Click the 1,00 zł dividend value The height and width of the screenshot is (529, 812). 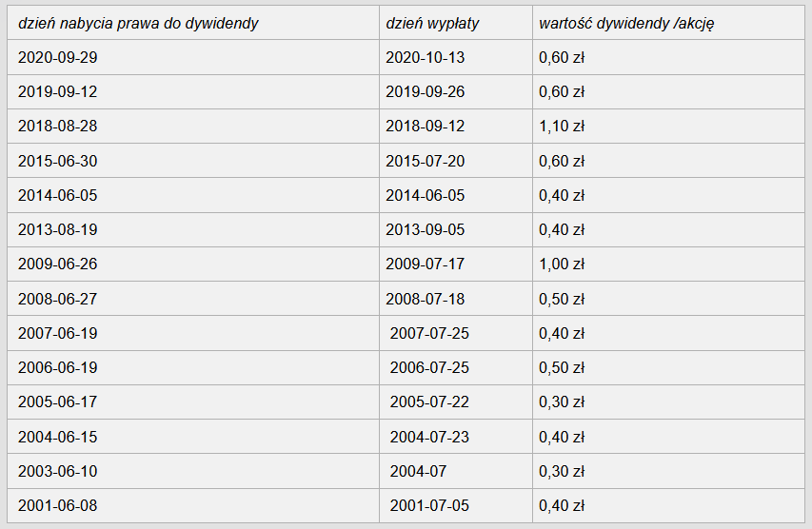tap(562, 264)
